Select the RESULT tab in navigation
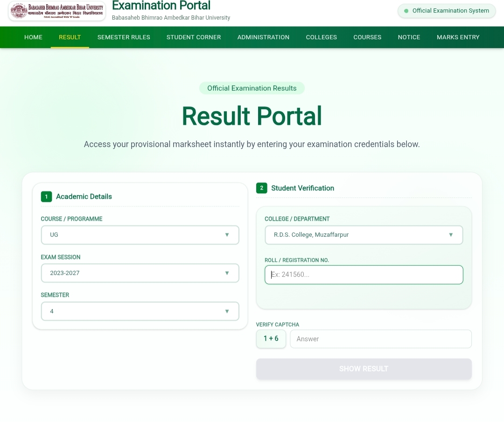Viewport: 504px width, 422px height. [x=70, y=37]
